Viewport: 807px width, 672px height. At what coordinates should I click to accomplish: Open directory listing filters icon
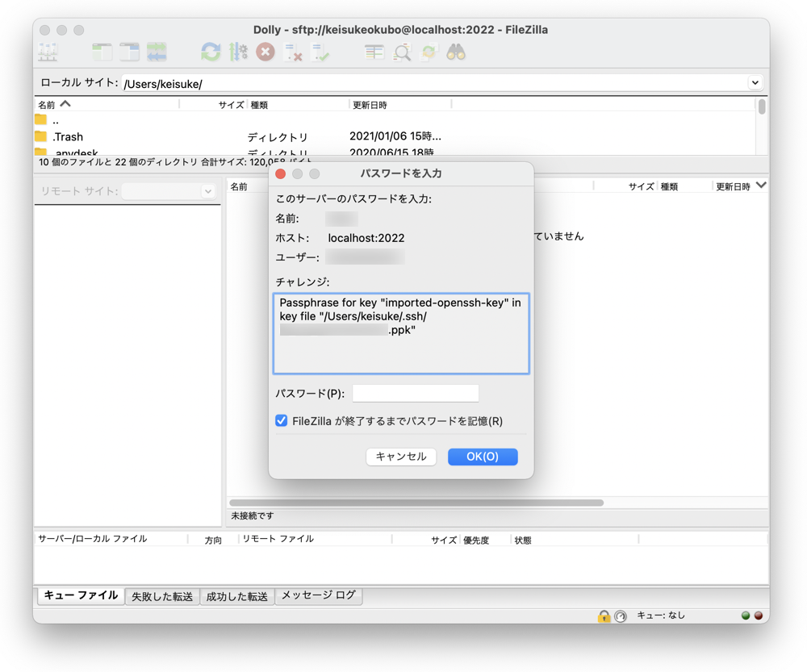tap(374, 52)
